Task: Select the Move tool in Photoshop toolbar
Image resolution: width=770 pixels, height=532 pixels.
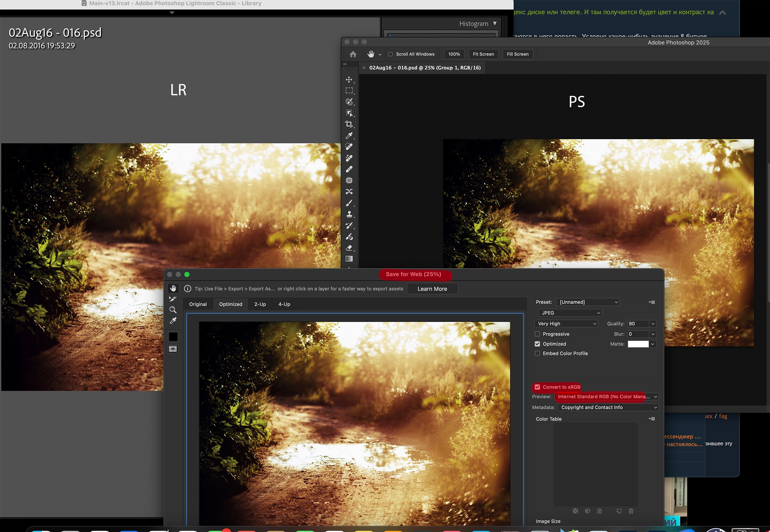Action: [x=349, y=79]
